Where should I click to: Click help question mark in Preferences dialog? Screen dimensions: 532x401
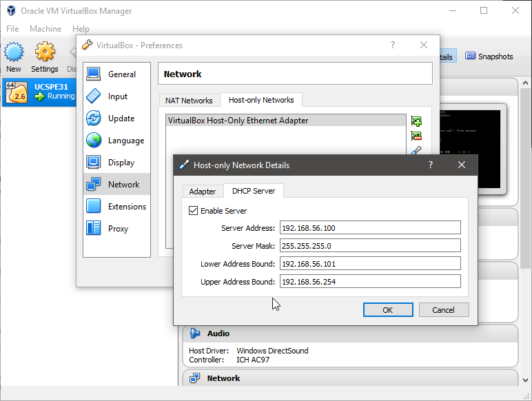[x=393, y=45]
